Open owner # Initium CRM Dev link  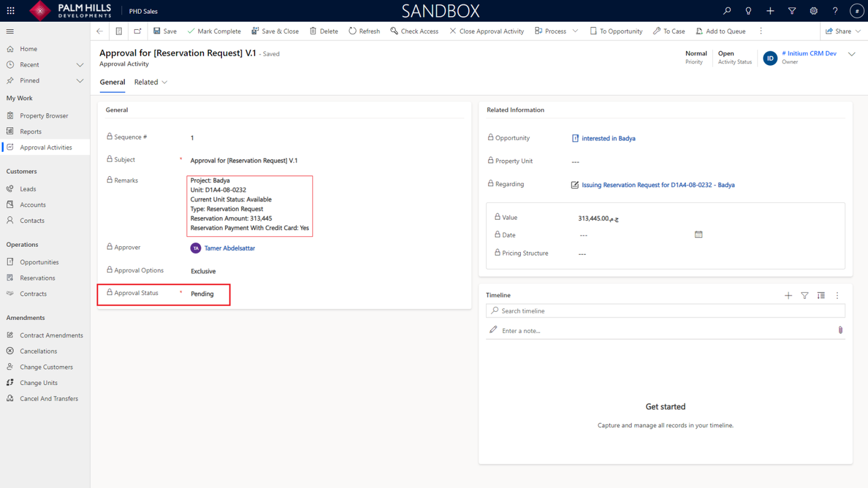809,53
